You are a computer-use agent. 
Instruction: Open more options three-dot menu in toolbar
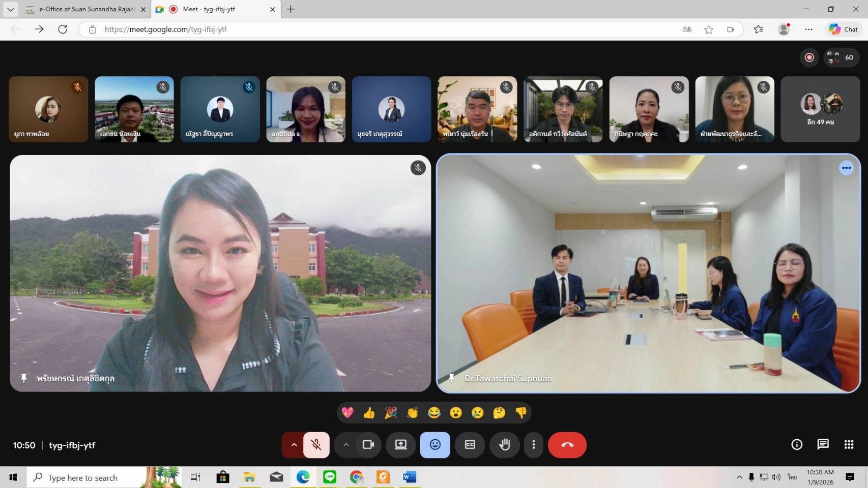coord(533,445)
